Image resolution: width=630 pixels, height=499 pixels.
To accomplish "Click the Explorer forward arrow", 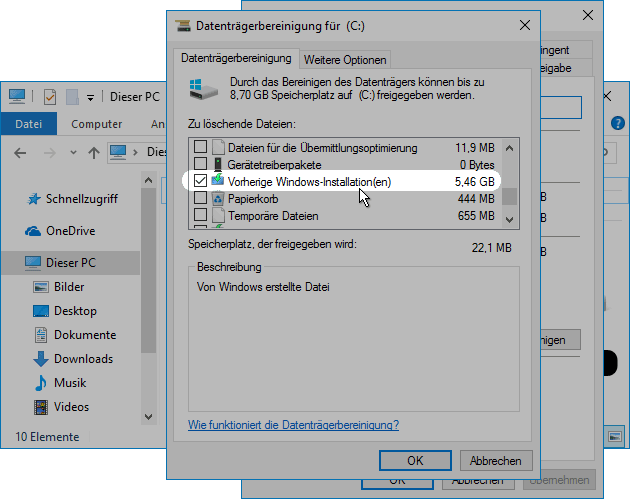I will click(x=50, y=153).
